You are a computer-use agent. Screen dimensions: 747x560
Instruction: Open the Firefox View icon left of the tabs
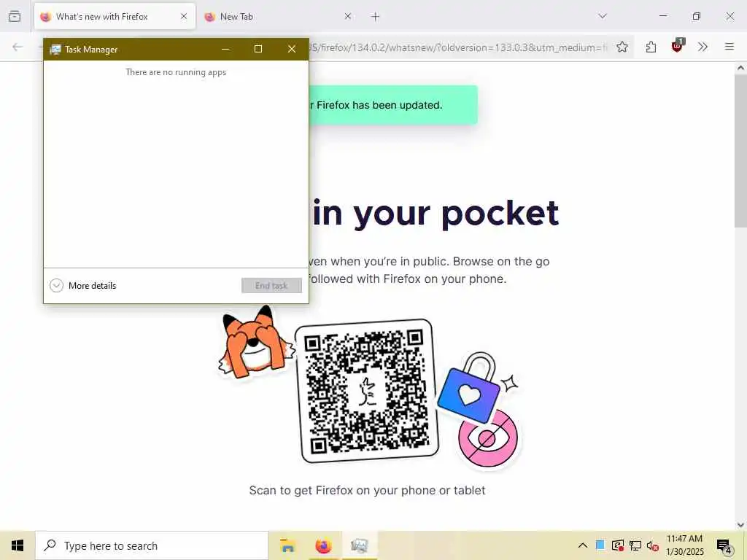(15, 16)
